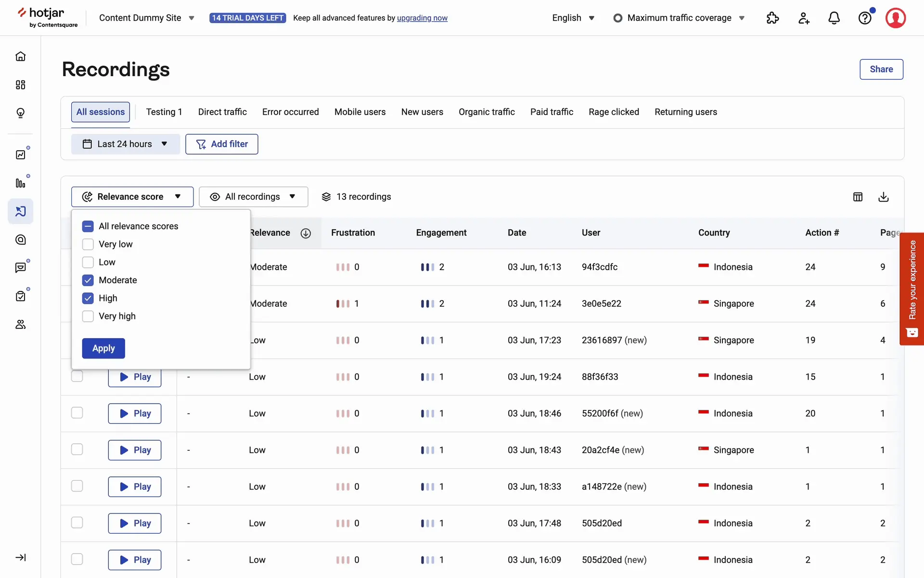Check the Very high relevance checkbox

click(x=88, y=316)
